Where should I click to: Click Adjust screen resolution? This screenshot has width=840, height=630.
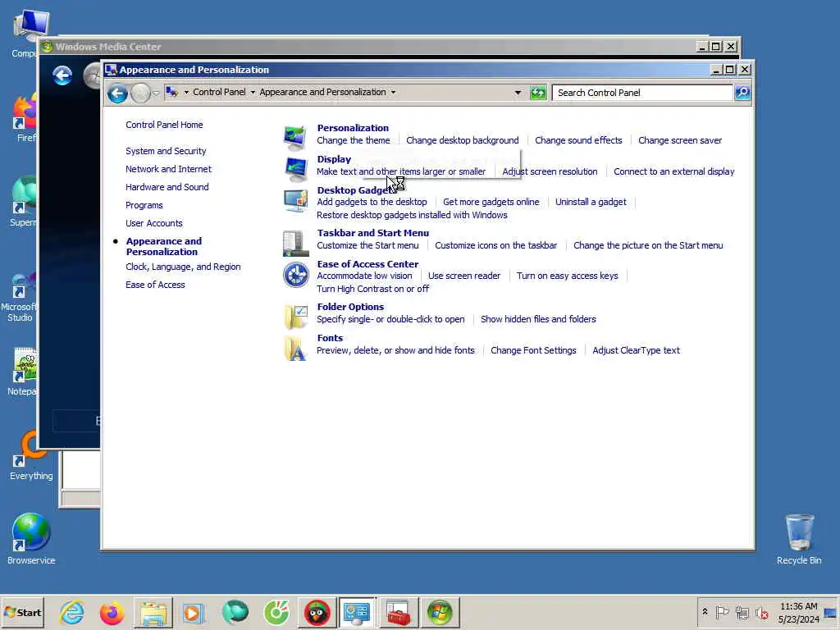(550, 171)
